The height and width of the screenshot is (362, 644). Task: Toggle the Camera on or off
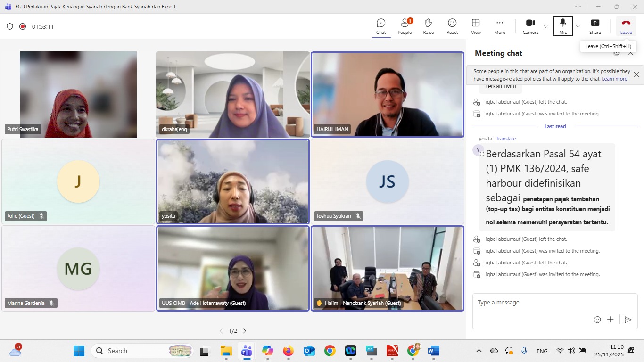click(x=530, y=26)
